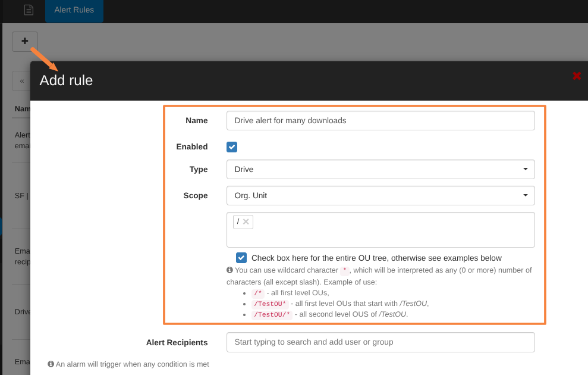This screenshot has width=588, height=375.
Task: Close the Add rule dialog with red X
Action: pos(576,76)
